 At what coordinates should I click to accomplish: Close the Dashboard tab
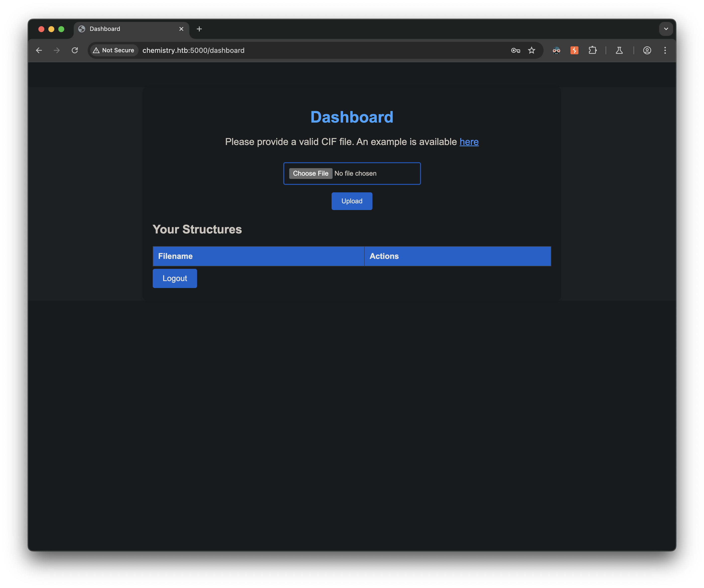point(181,29)
